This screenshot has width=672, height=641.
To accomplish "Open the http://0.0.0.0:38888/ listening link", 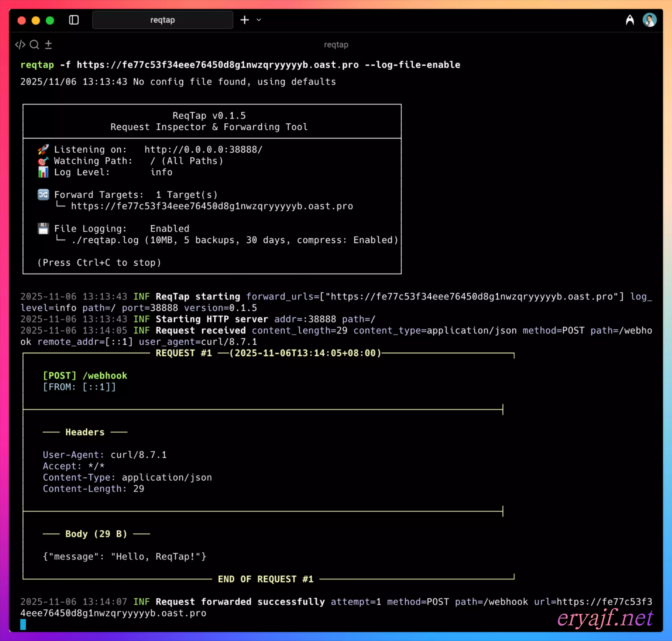I will [x=203, y=149].
